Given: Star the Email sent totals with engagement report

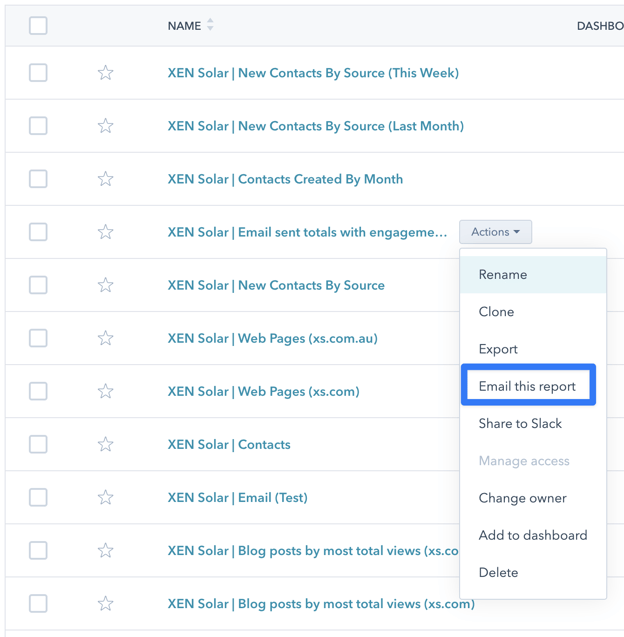Looking at the screenshot, I should (105, 232).
